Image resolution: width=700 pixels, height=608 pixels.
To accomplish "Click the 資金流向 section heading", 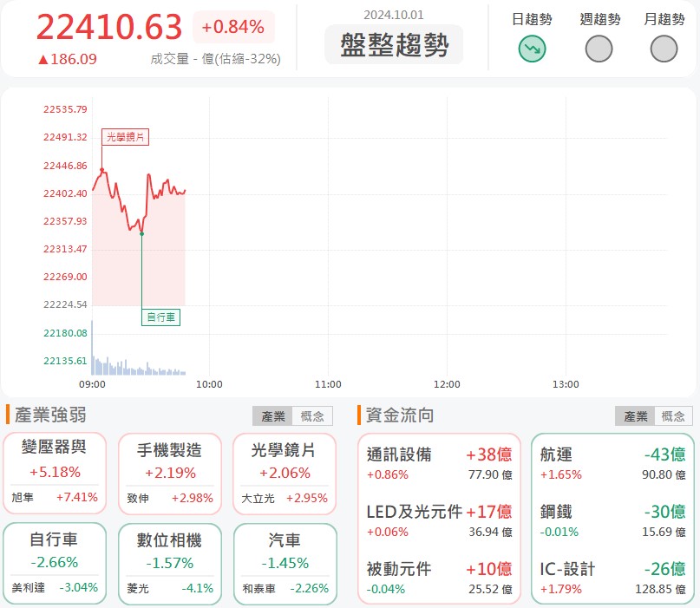I will pyautogui.click(x=400, y=415).
